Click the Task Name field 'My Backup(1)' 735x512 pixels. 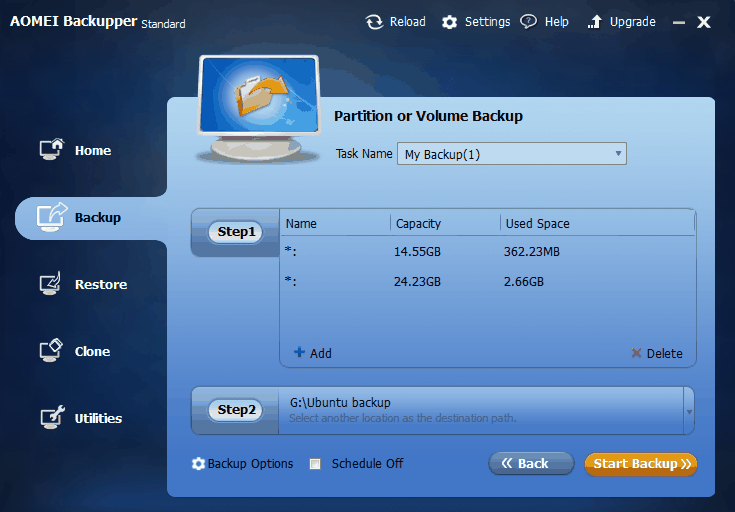[x=511, y=154]
